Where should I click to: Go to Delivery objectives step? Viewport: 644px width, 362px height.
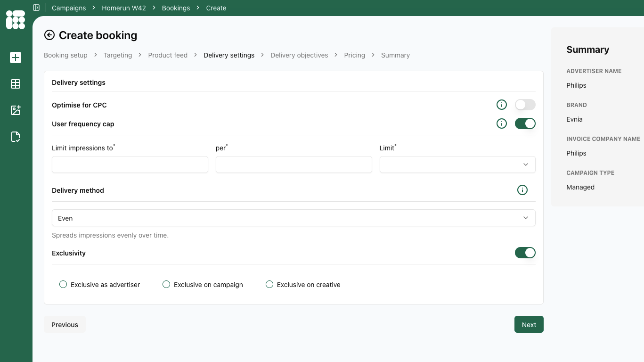(299, 55)
